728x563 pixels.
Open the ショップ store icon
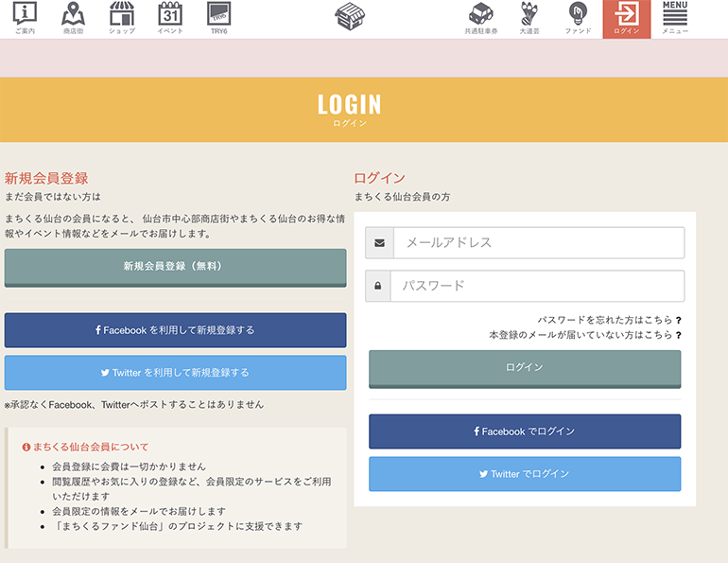122,19
